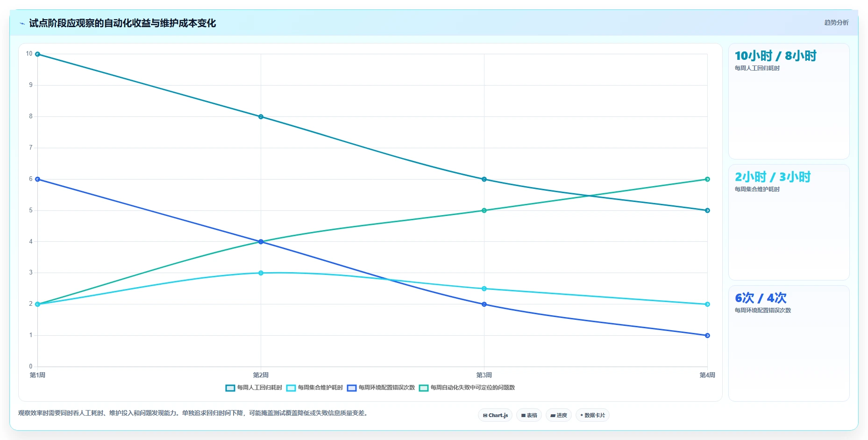868x440 pixels.
Task: Click the 第1周 x-axis label
Action: coord(37,375)
